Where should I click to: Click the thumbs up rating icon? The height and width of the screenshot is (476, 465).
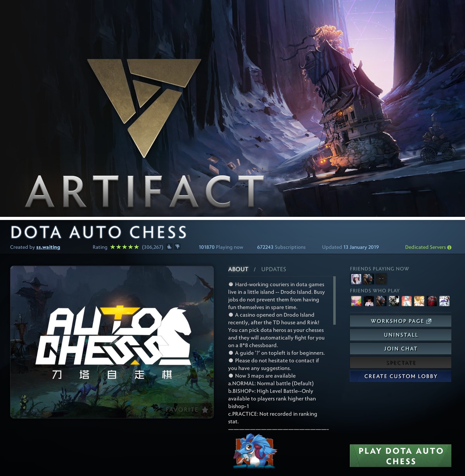[169, 247]
